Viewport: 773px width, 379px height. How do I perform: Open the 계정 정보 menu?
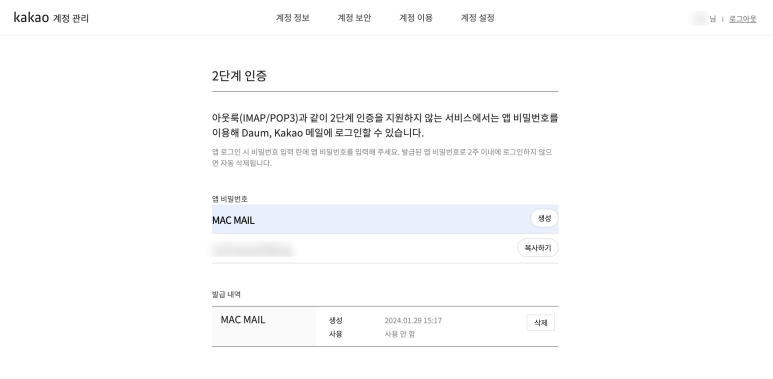point(292,18)
